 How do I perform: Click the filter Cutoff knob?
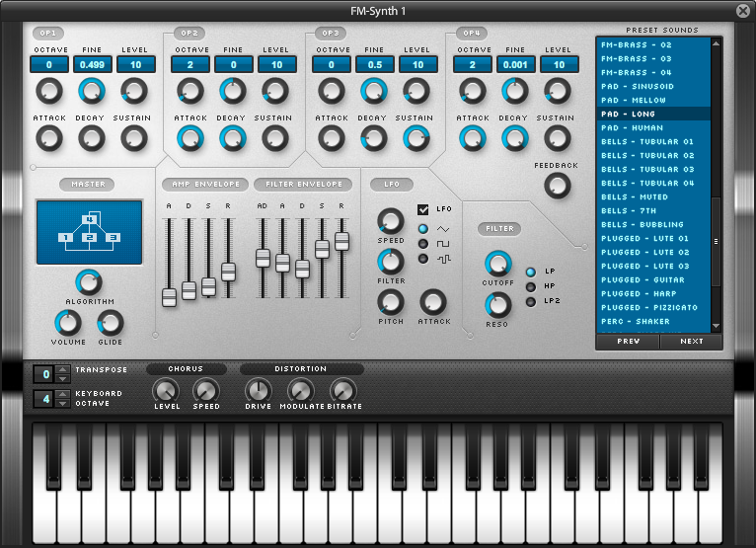(x=498, y=264)
